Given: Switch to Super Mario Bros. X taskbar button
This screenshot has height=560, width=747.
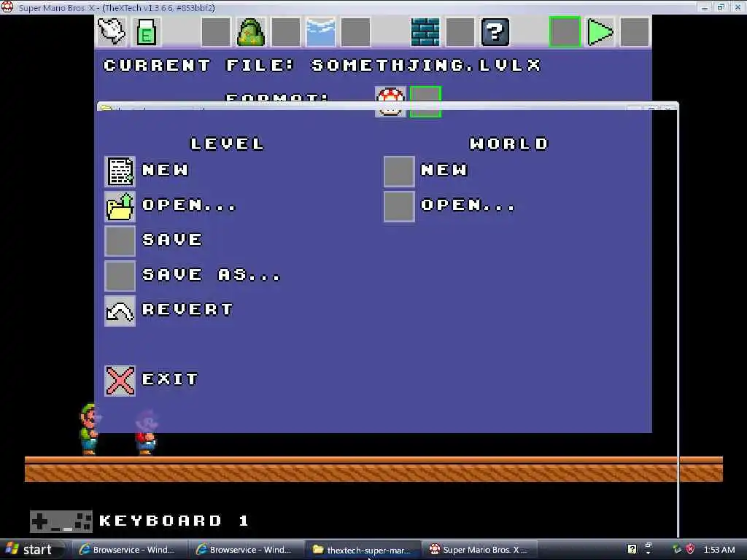Looking at the screenshot, I should 479,550.
